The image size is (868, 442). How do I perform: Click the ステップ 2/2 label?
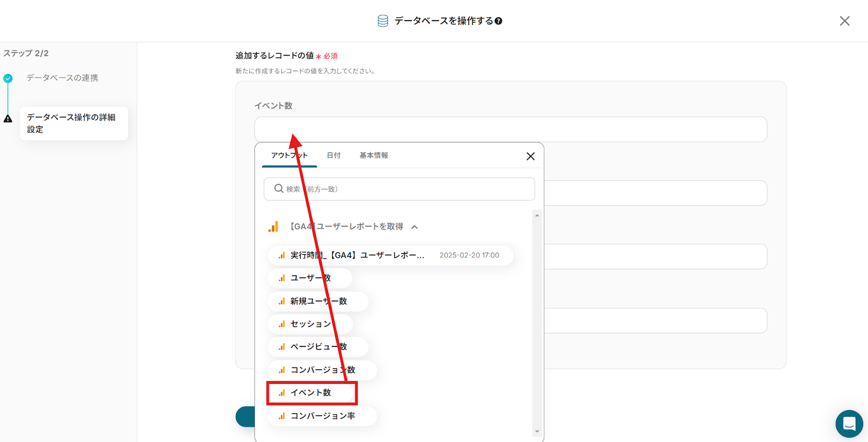(26, 53)
